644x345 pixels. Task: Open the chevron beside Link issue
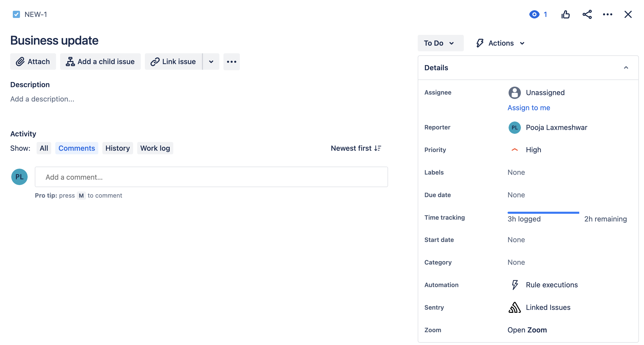coord(211,62)
